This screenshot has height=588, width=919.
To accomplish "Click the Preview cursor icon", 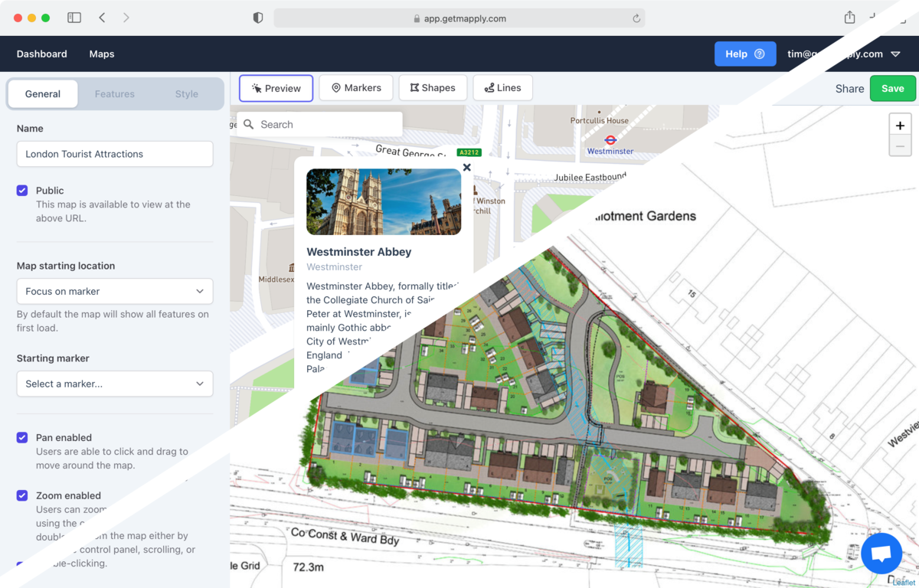I will pyautogui.click(x=257, y=89).
